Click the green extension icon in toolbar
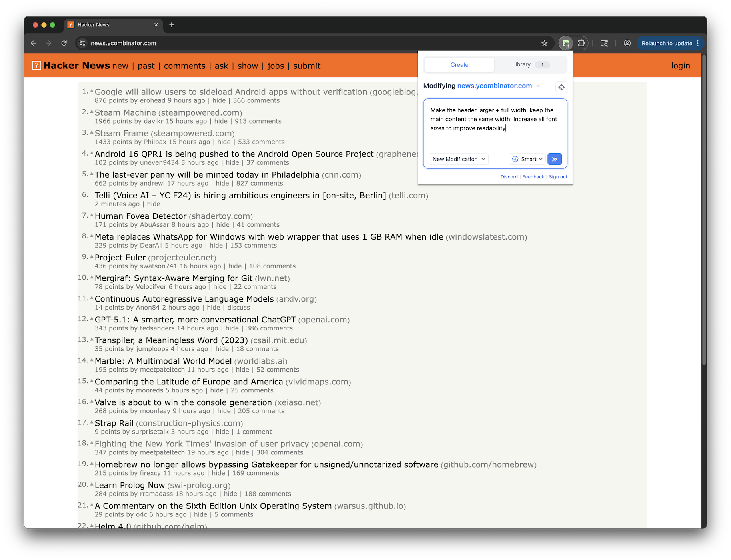 tap(566, 43)
